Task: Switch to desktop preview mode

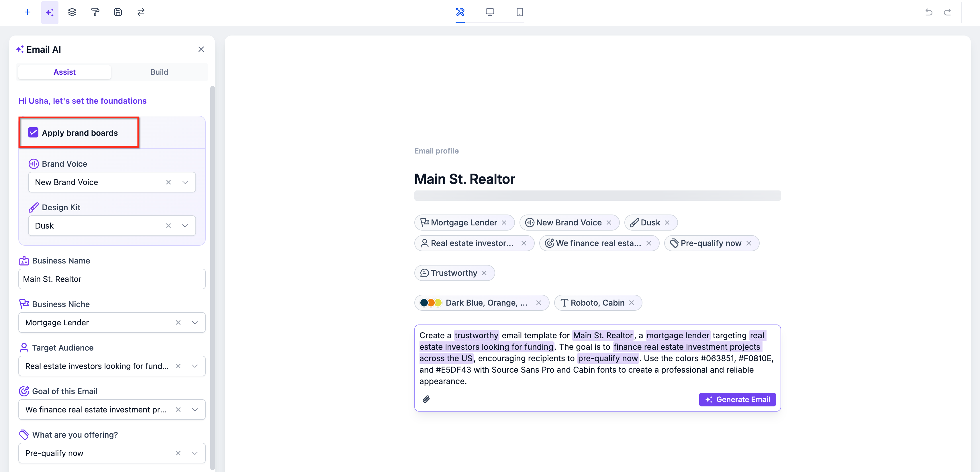Action: (x=490, y=12)
